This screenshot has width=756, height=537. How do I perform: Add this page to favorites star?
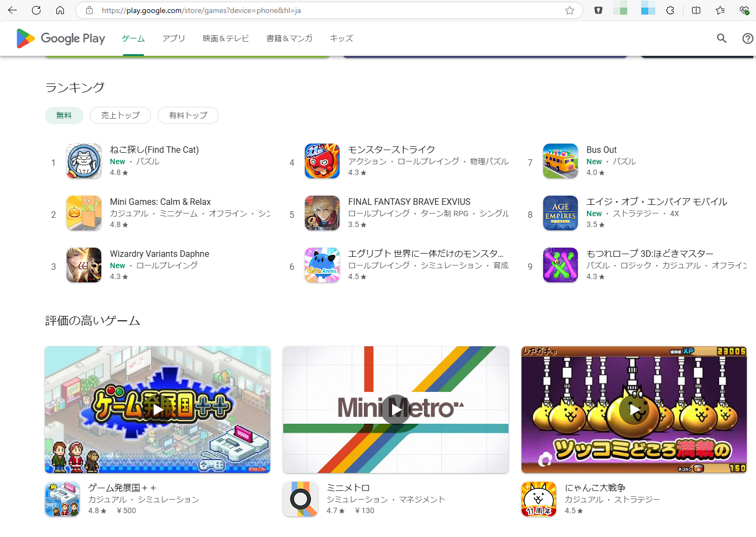570,10
